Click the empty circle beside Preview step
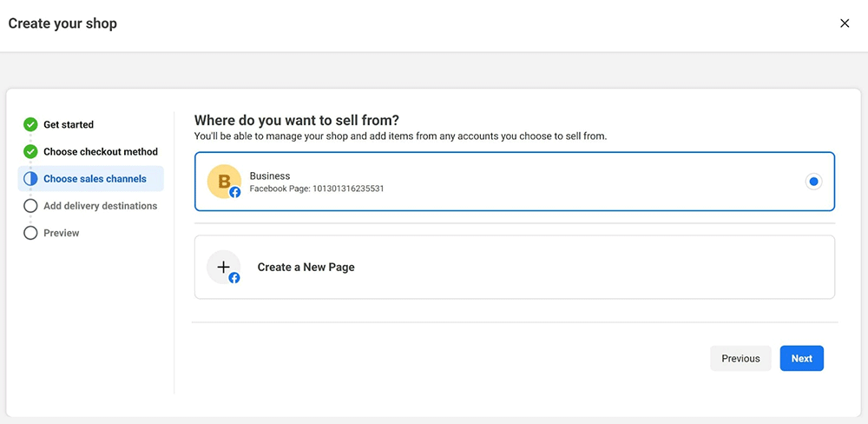The width and height of the screenshot is (868, 424). coord(30,233)
